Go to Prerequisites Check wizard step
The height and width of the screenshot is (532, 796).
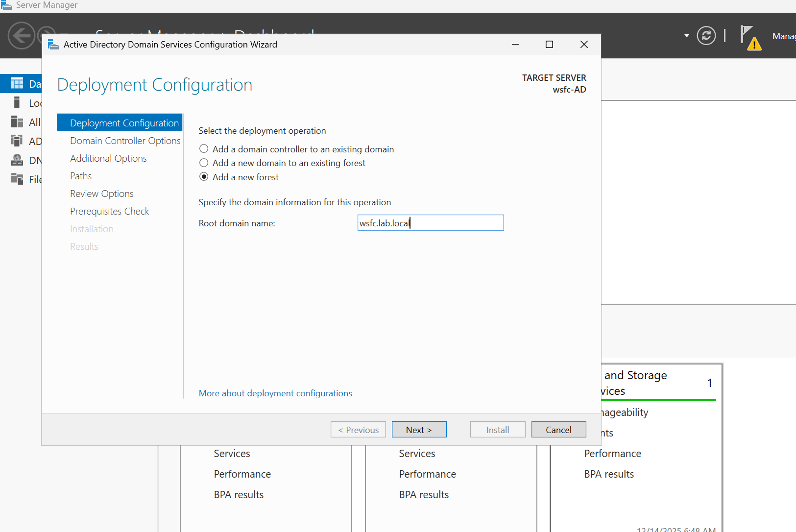point(109,211)
